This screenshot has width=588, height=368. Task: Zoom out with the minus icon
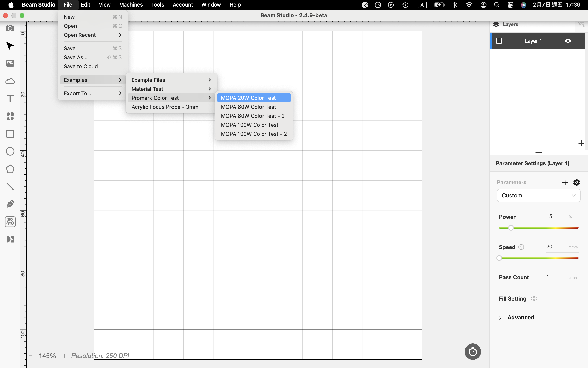coord(31,356)
